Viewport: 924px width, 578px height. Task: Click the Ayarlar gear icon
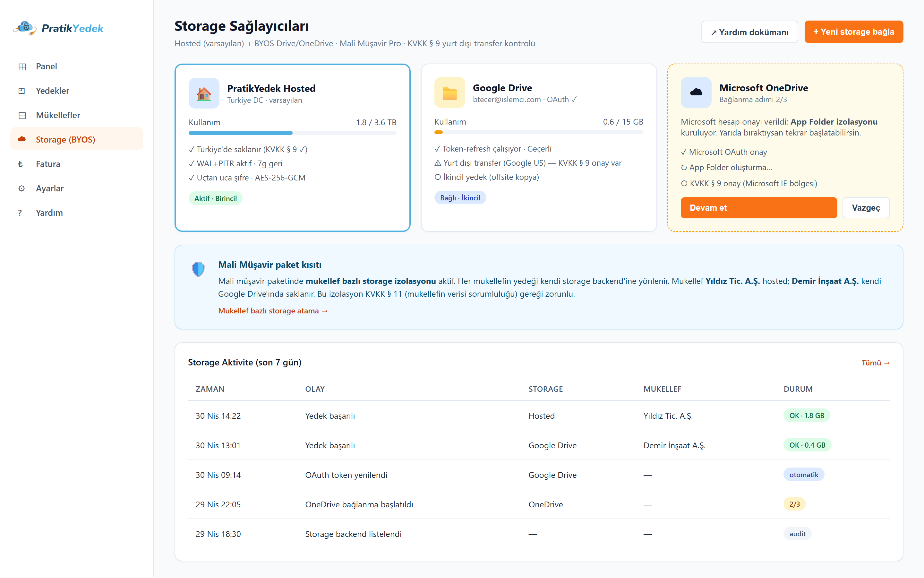(22, 188)
